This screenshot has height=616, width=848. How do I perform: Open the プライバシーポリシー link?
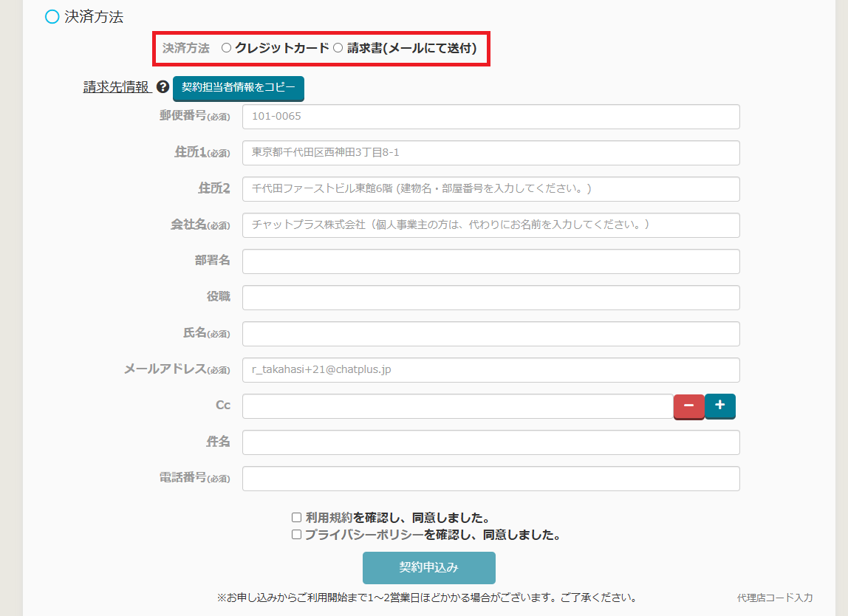click(364, 535)
